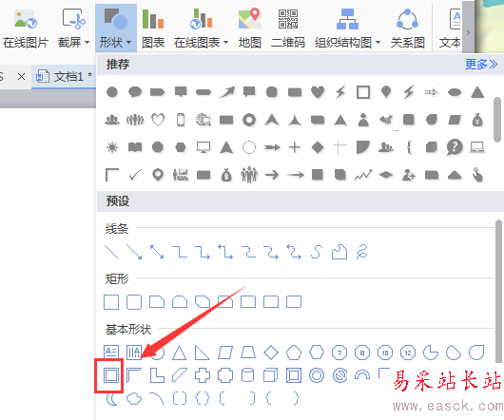504x420 pixels.
Task: Expand the ribbon overflow arrow
Action: point(468,32)
